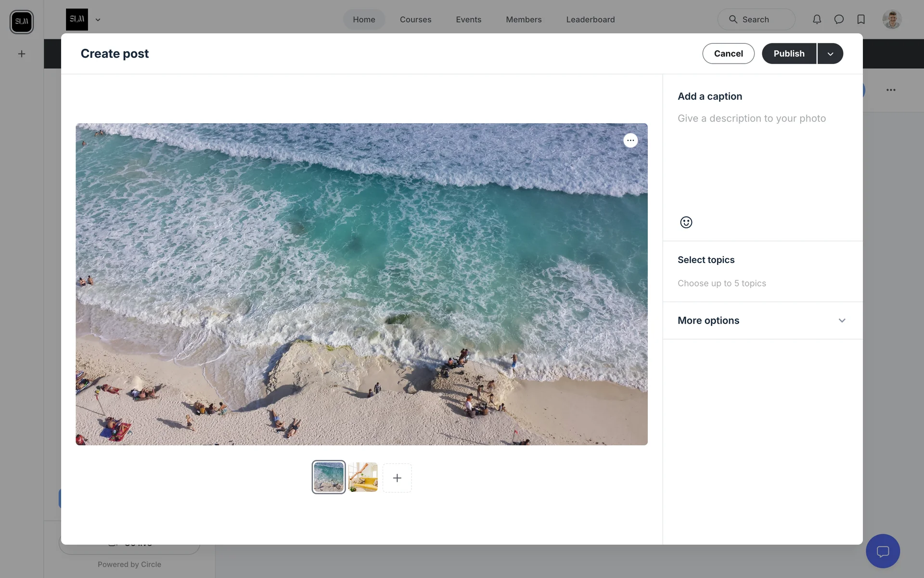Open the direct messages chat icon
Image resolution: width=924 pixels, height=578 pixels.
[839, 19]
